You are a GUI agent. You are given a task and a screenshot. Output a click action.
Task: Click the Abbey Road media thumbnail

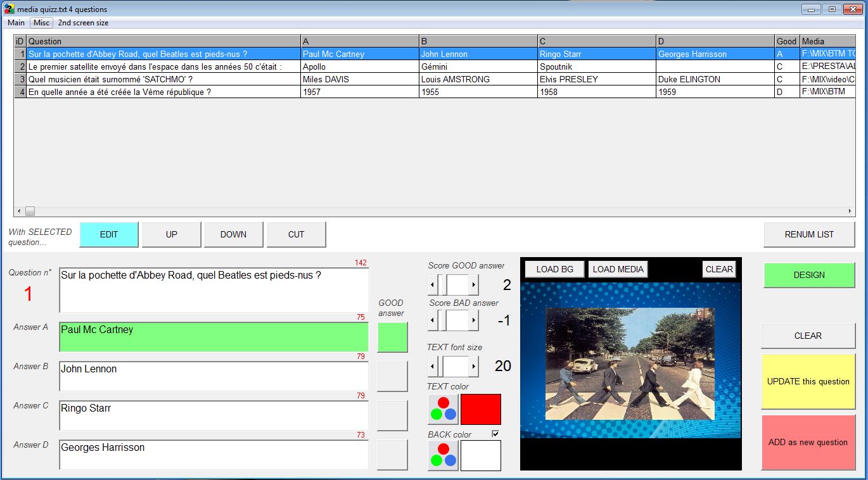(630, 363)
